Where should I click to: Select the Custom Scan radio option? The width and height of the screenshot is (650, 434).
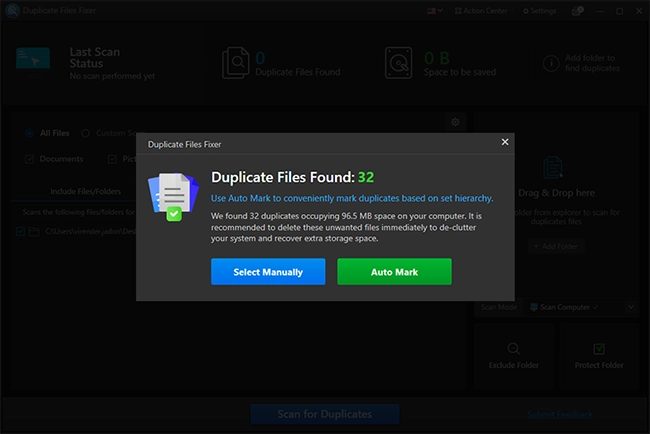click(x=85, y=133)
